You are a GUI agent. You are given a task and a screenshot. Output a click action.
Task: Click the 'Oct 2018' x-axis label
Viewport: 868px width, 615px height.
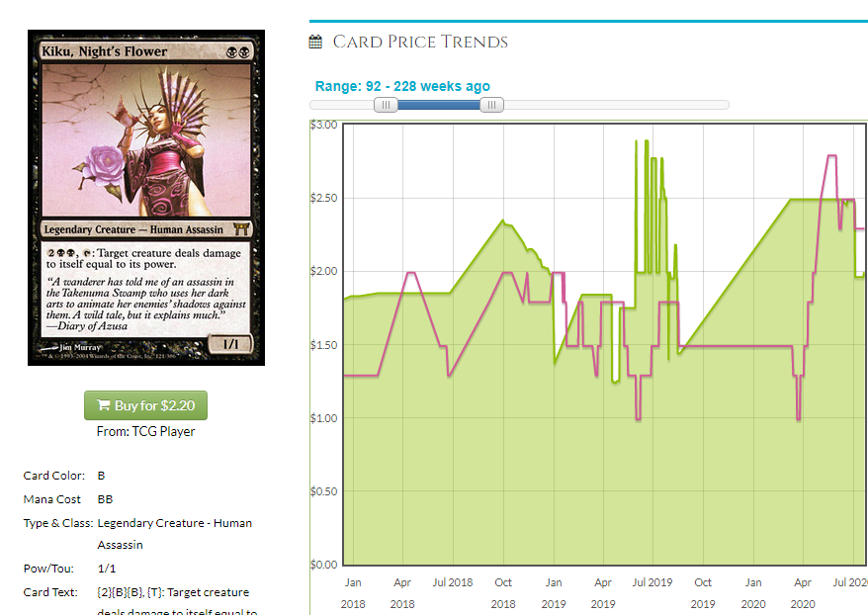click(x=503, y=593)
